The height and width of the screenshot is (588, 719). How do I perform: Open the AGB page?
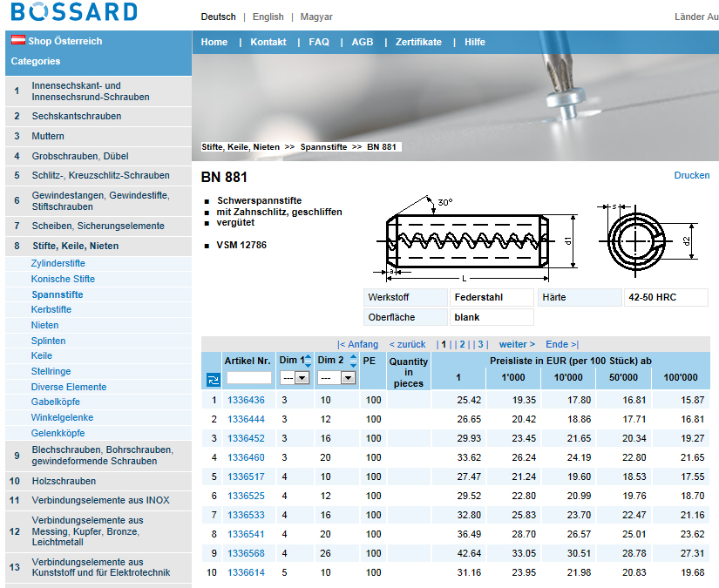tap(363, 42)
